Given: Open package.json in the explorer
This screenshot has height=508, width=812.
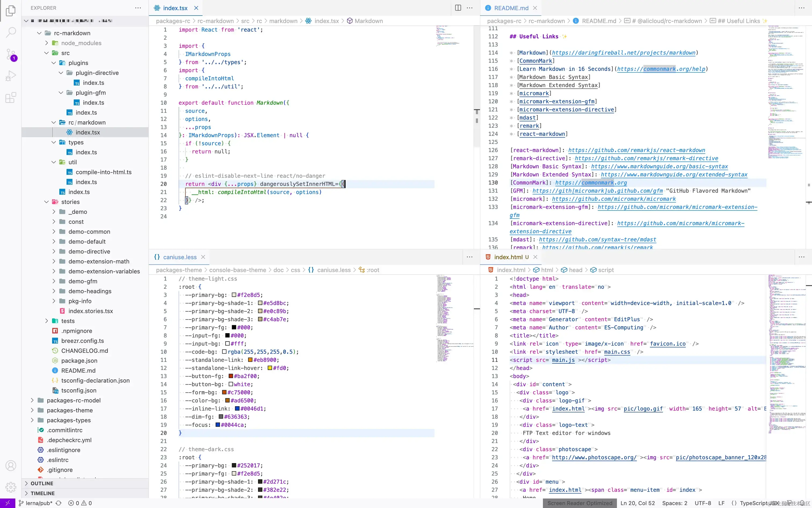Looking at the screenshot, I should coord(79,361).
